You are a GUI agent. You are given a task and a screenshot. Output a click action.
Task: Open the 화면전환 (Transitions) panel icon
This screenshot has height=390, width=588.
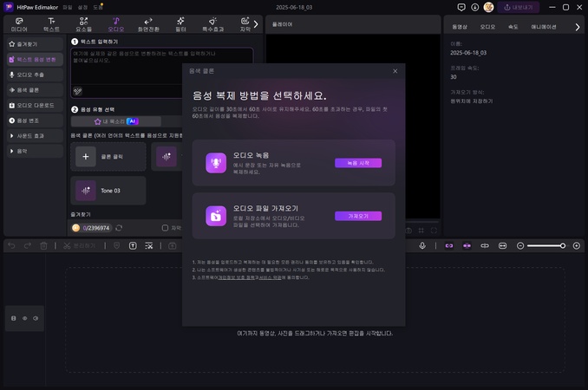point(148,24)
